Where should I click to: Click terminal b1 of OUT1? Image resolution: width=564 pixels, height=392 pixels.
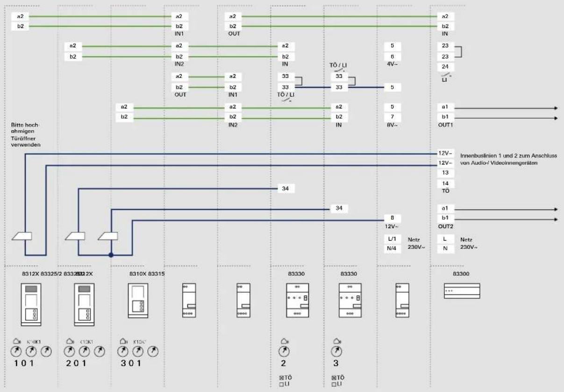point(445,116)
